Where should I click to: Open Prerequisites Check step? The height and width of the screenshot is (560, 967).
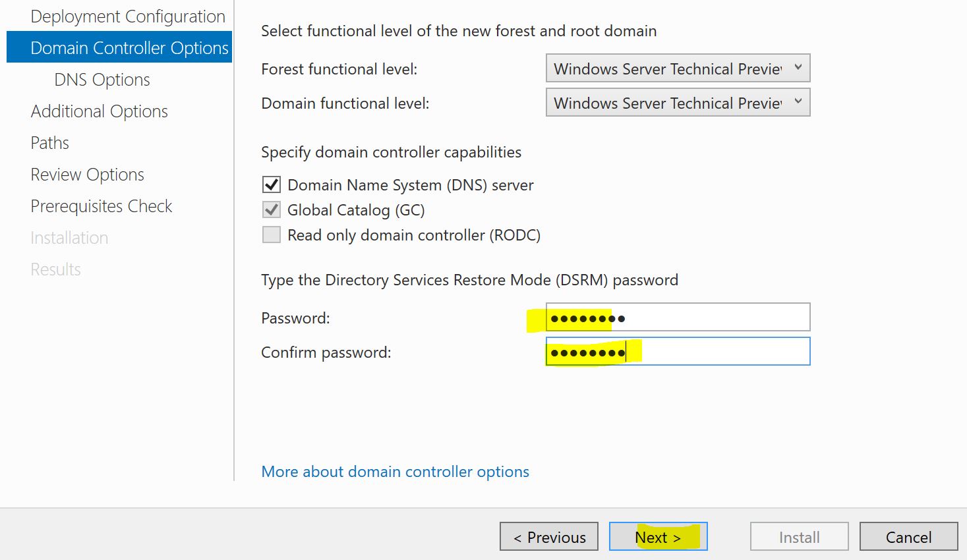click(101, 206)
